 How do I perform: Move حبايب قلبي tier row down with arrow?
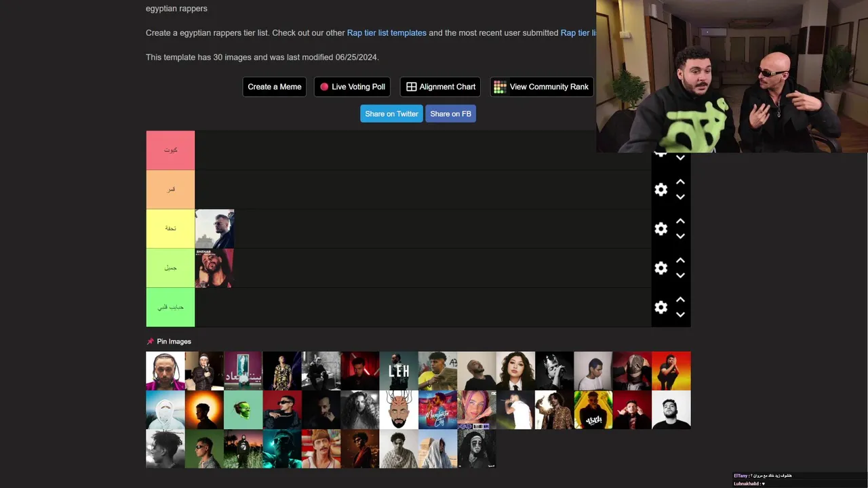coord(680,315)
